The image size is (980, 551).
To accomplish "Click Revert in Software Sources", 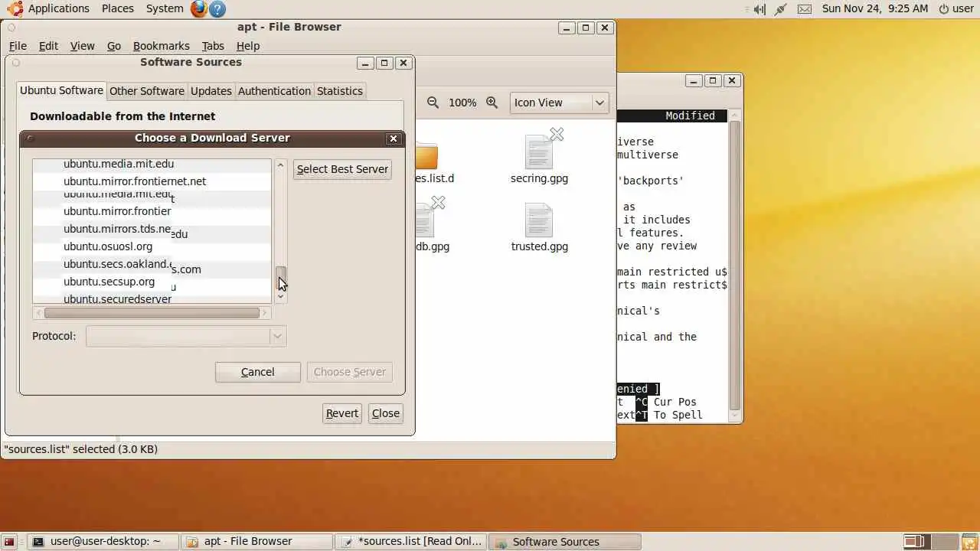I will click(x=342, y=413).
